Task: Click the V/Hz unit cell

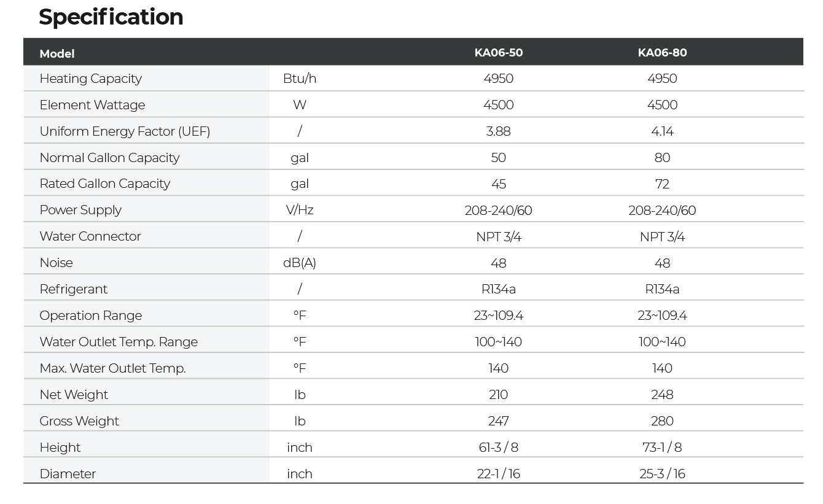Action: (300, 210)
